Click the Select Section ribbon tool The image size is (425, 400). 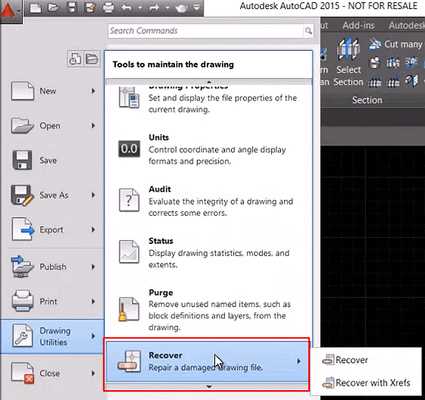[348, 62]
